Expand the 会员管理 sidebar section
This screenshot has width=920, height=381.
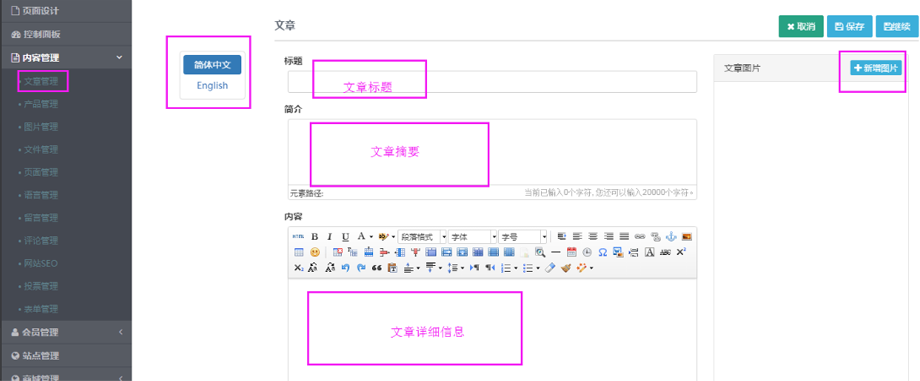coord(66,332)
